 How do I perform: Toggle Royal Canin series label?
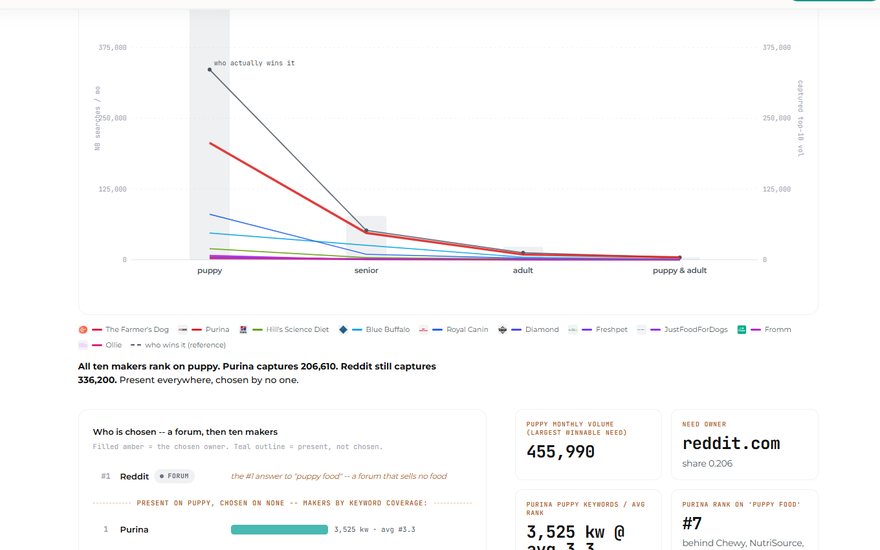point(468,329)
